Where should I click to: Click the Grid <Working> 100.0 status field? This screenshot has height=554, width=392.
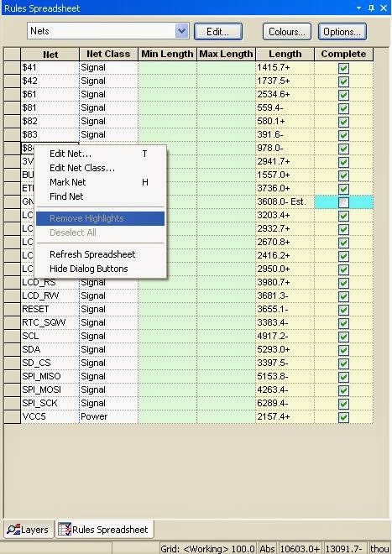(x=208, y=549)
